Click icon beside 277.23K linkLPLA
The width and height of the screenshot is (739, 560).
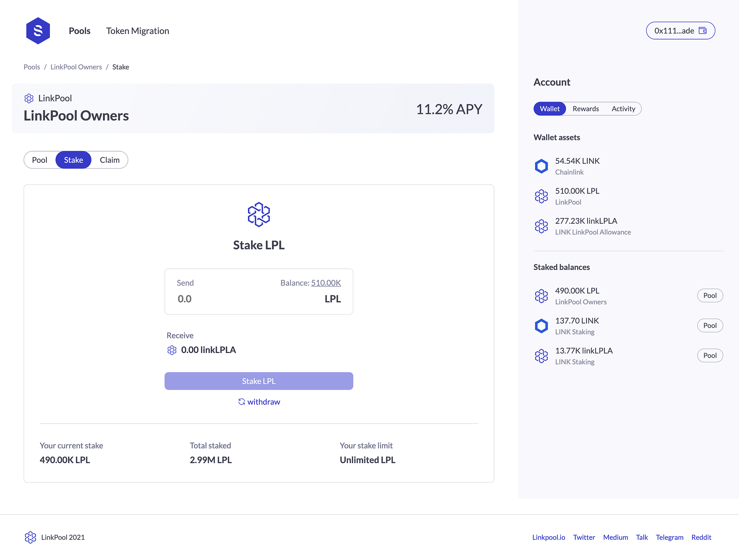point(541,226)
